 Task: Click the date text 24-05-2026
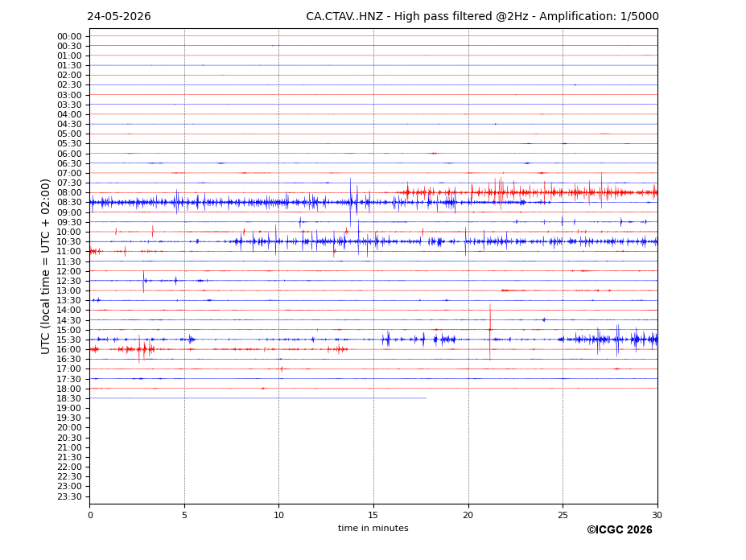tap(119, 17)
